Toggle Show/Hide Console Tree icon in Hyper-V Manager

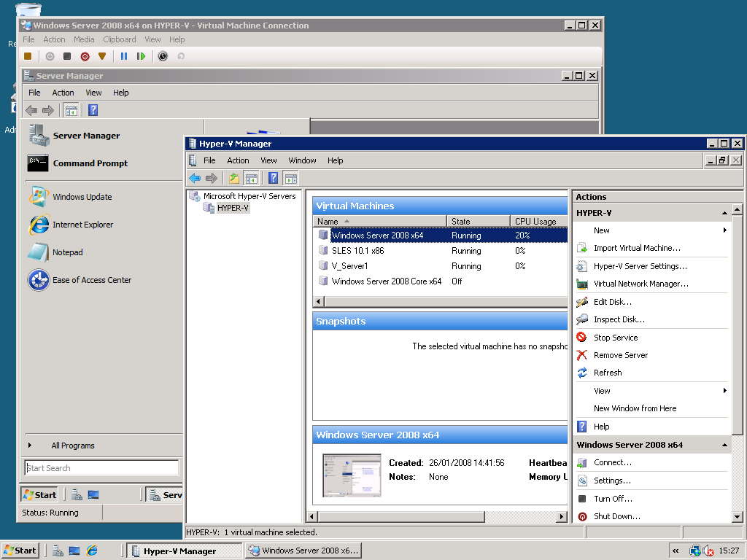pos(251,178)
